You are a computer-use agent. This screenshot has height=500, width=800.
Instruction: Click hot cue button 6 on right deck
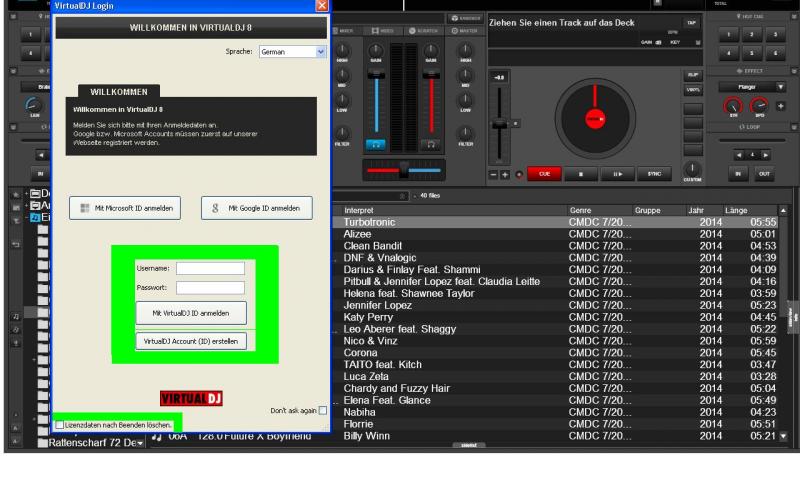pos(775,53)
